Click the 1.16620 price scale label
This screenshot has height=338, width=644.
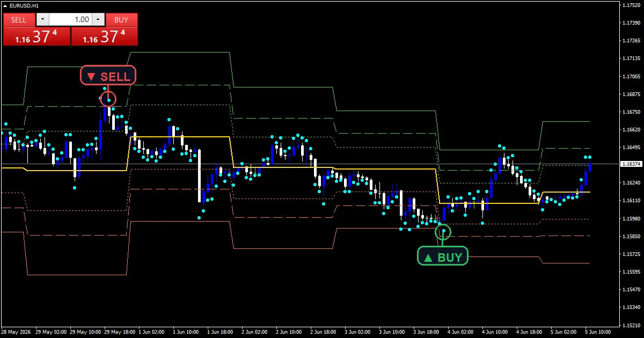click(x=631, y=129)
